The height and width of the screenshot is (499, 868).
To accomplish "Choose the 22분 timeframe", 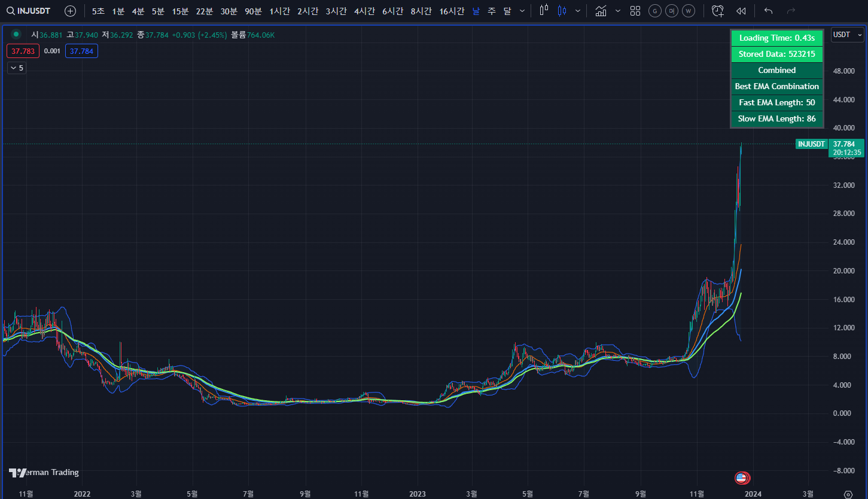I will click(205, 11).
